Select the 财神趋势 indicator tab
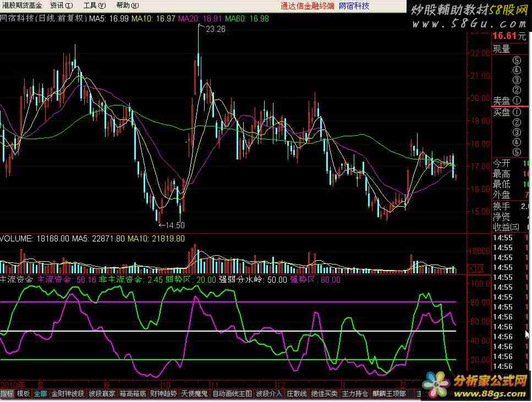 pos(163,394)
